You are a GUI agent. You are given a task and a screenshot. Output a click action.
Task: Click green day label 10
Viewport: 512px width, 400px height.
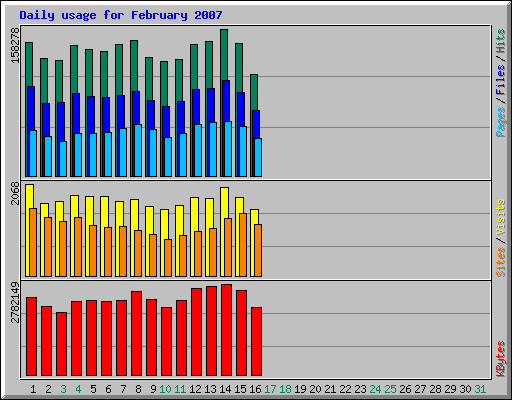165,389
